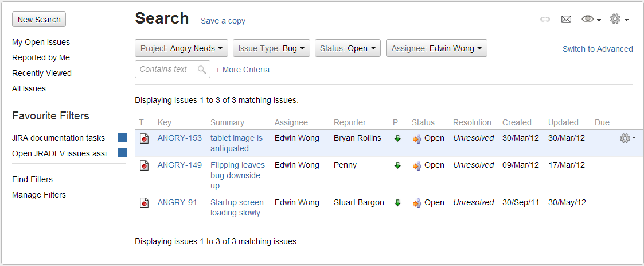Toggle favourite square for JIRA documentation tasks
The image size is (644, 266).
point(122,138)
